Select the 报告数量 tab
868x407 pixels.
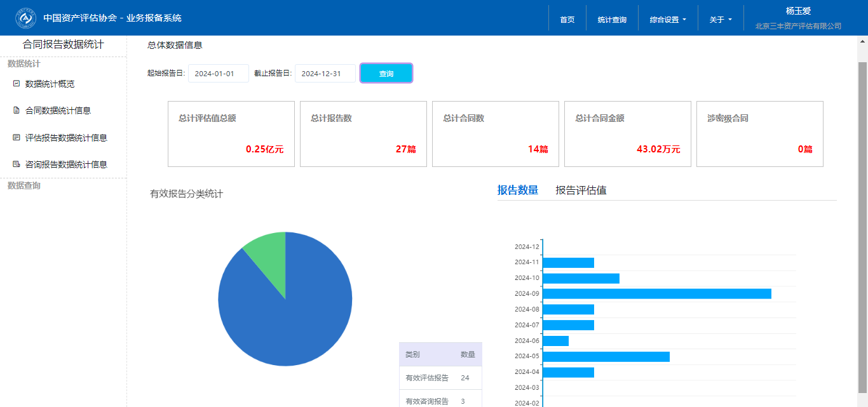pyautogui.click(x=518, y=190)
